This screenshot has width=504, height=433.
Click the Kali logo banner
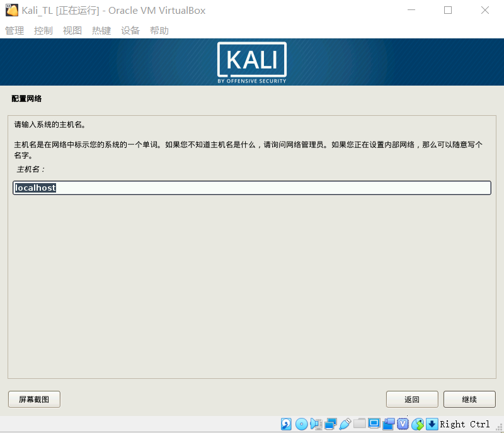point(252,63)
